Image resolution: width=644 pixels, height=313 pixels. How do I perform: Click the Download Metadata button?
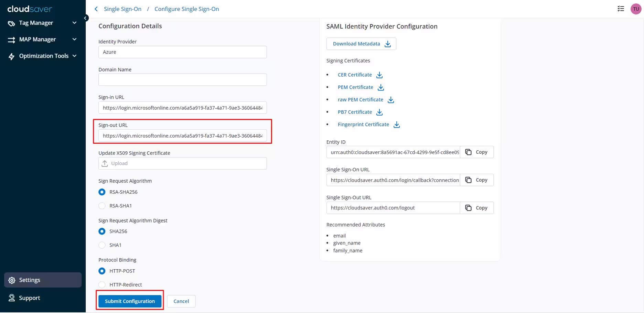pos(361,44)
